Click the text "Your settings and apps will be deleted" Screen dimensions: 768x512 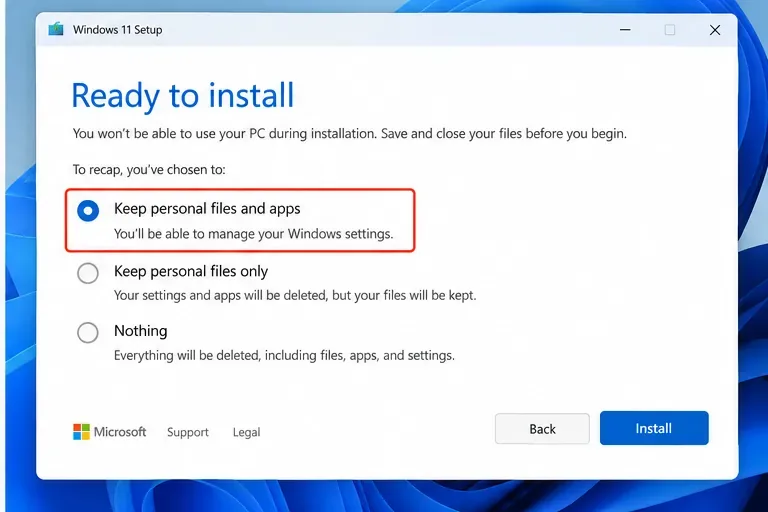pyautogui.click(x=221, y=295)
